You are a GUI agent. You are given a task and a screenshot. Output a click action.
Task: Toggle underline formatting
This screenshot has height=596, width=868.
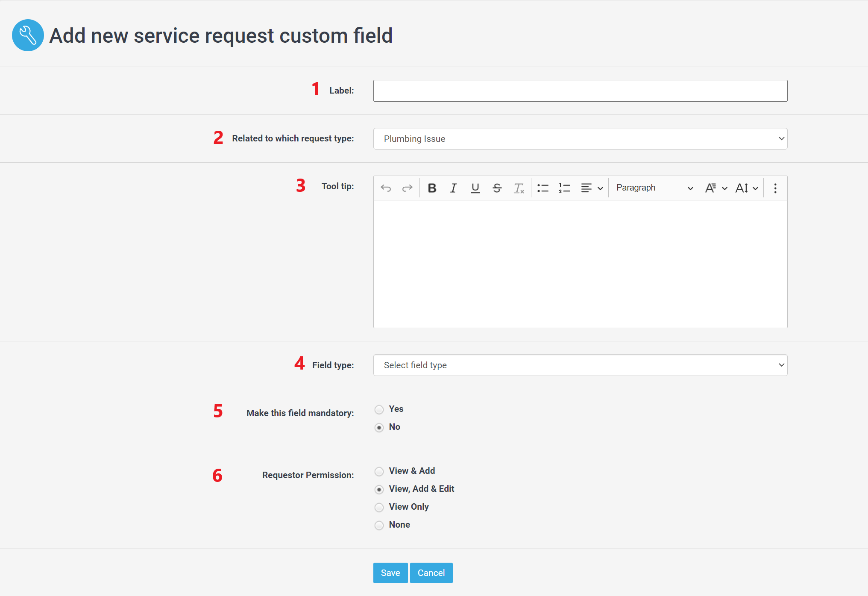475,188
